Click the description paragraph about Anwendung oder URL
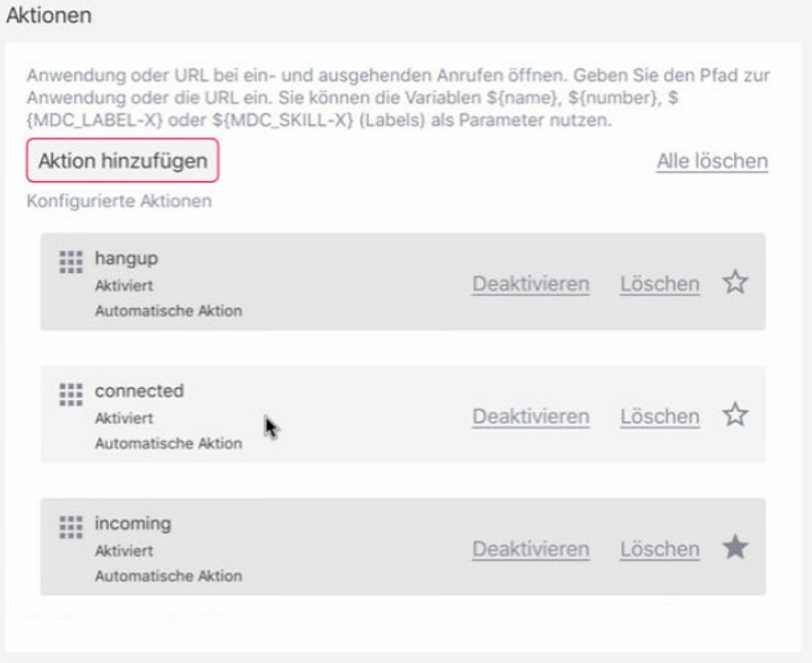The height and width of the screenshot is (663, 812). [398, 98]
